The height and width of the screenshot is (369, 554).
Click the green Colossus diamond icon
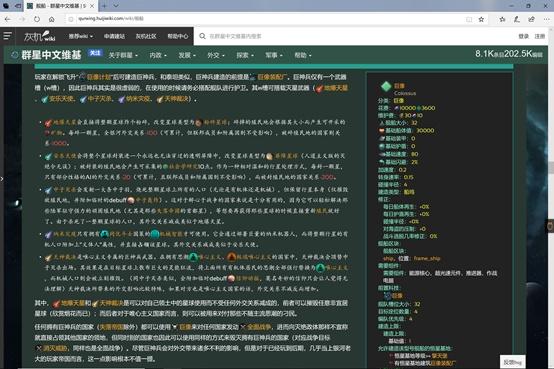[x=386, y=86]
